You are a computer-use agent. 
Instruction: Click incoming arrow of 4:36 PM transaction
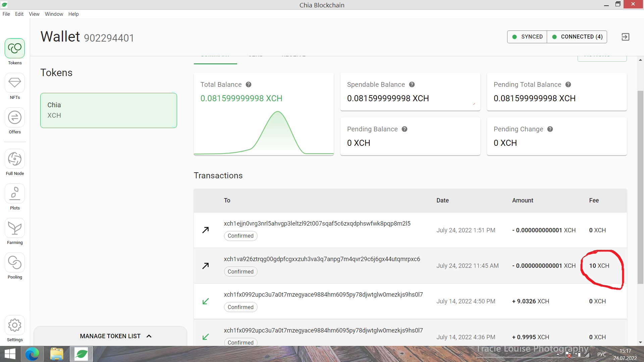pos(206,337)
